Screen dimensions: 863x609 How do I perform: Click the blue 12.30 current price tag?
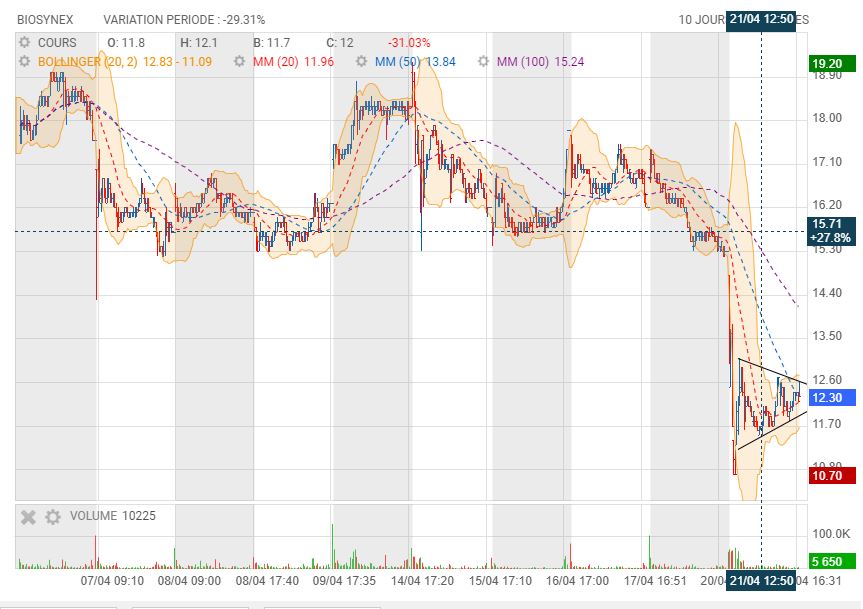832,397
